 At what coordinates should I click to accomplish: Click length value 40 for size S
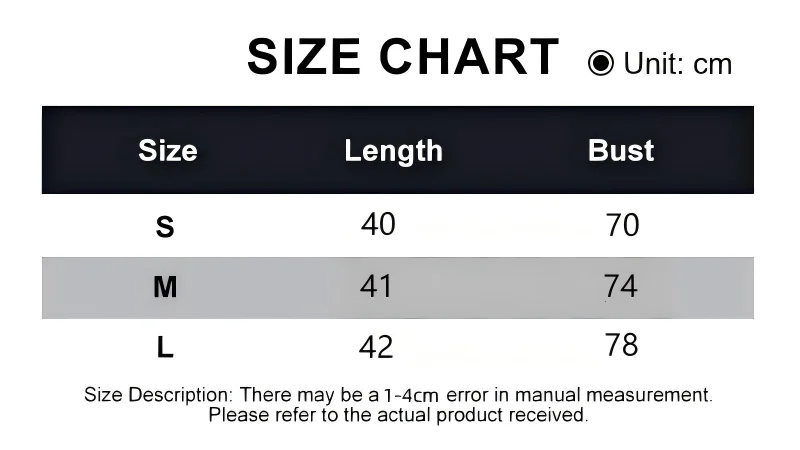click(x=378, y=224)
